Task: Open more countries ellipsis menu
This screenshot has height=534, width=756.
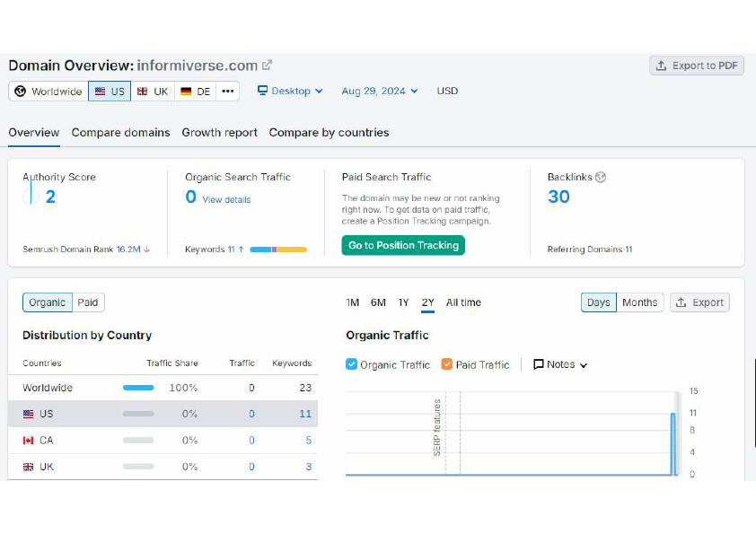Action: (227, 92)
